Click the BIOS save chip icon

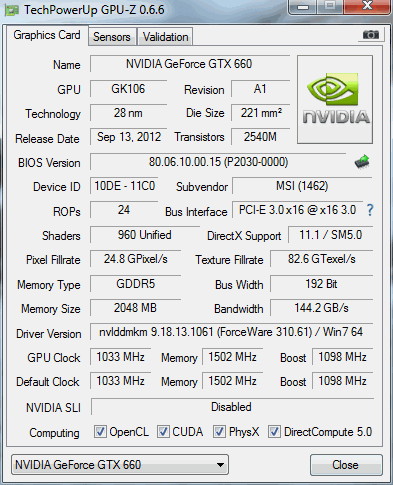(362, 162)
